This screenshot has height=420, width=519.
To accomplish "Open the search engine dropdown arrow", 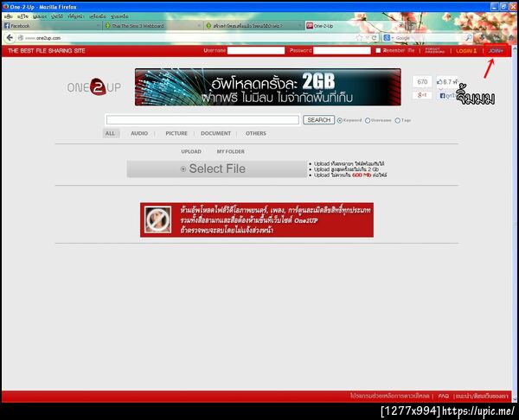I will point(392,38).
